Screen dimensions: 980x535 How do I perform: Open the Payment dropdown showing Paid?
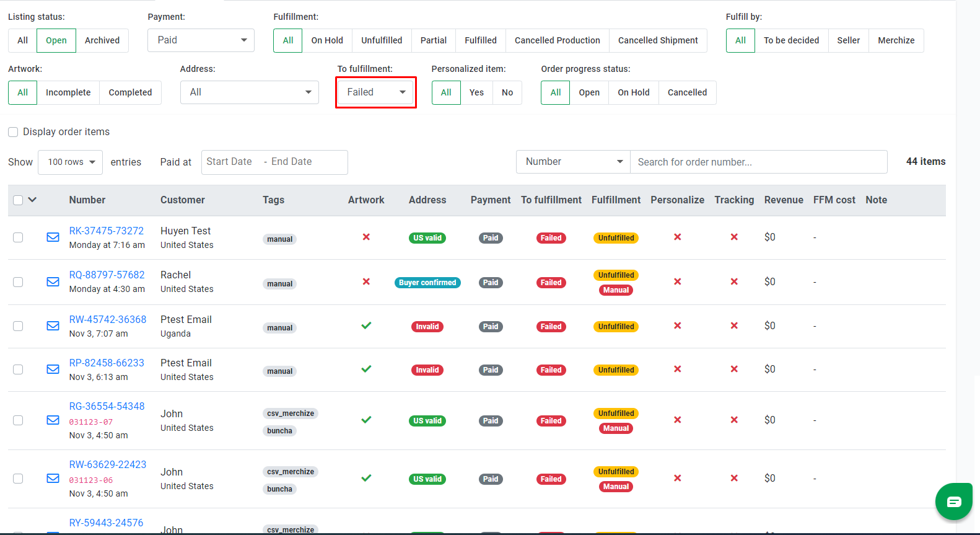[x=201, y=40]
